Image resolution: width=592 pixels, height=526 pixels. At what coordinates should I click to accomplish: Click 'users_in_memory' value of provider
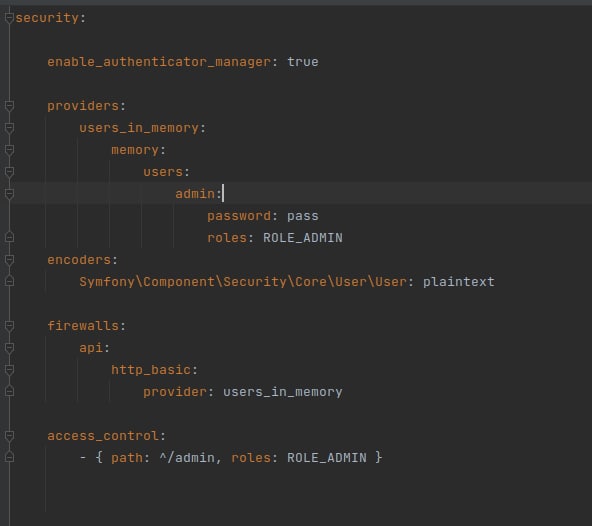pyautogui.click(x=283, y=392)
